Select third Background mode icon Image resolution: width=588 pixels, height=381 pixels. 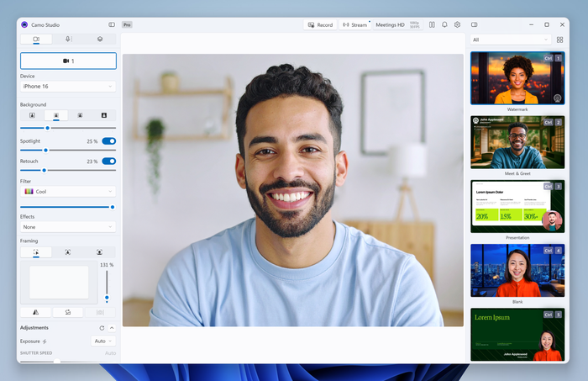(x=80, y=115)
